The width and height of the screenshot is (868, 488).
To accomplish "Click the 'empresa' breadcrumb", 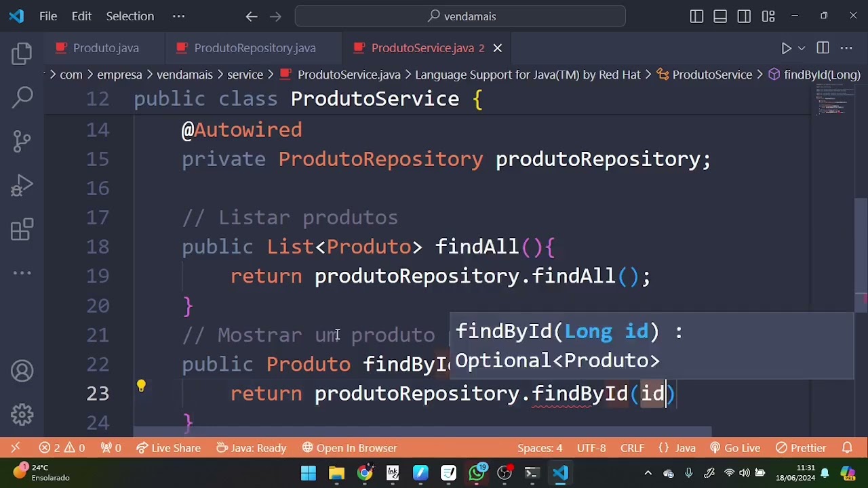I will [x=119, y=75].
